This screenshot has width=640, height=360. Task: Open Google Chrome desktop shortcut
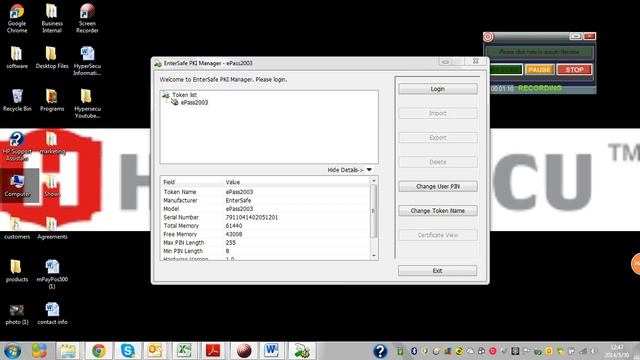point(17,18)
